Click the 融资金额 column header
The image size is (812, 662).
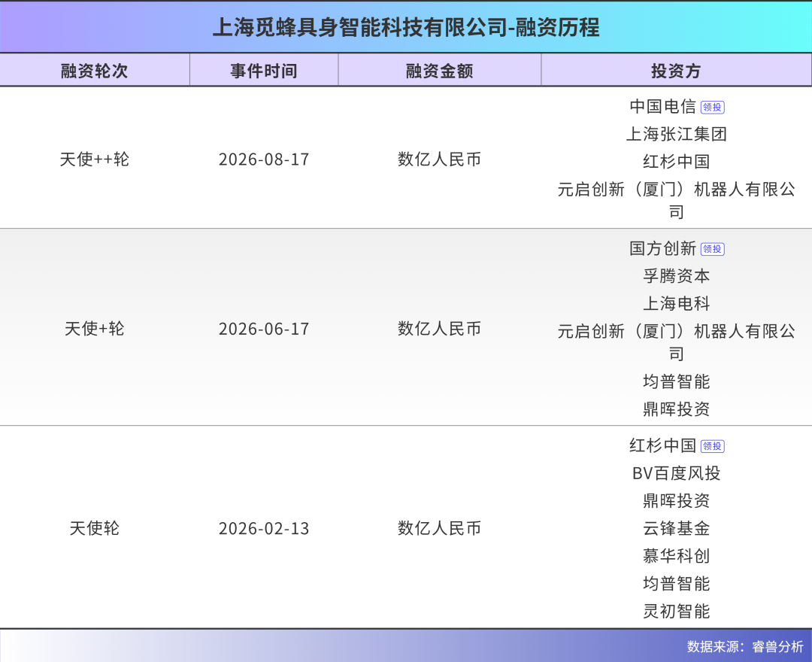(x=439, y=71)
